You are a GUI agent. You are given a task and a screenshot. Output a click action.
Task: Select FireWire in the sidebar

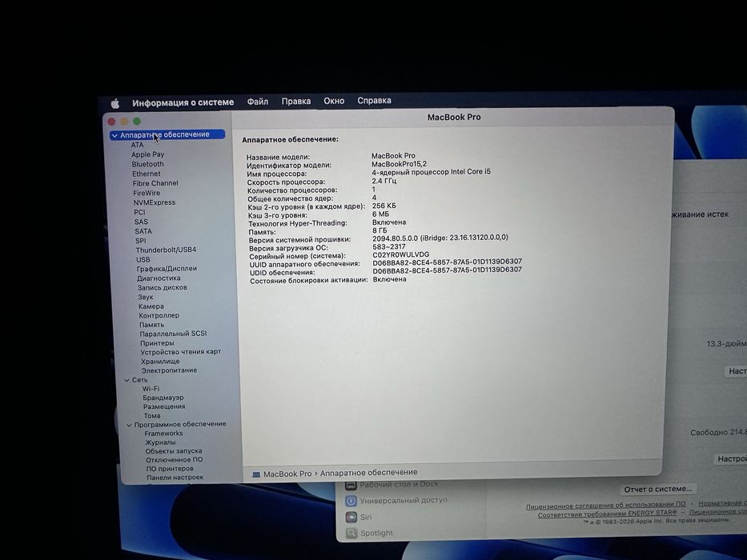(147, 193)
